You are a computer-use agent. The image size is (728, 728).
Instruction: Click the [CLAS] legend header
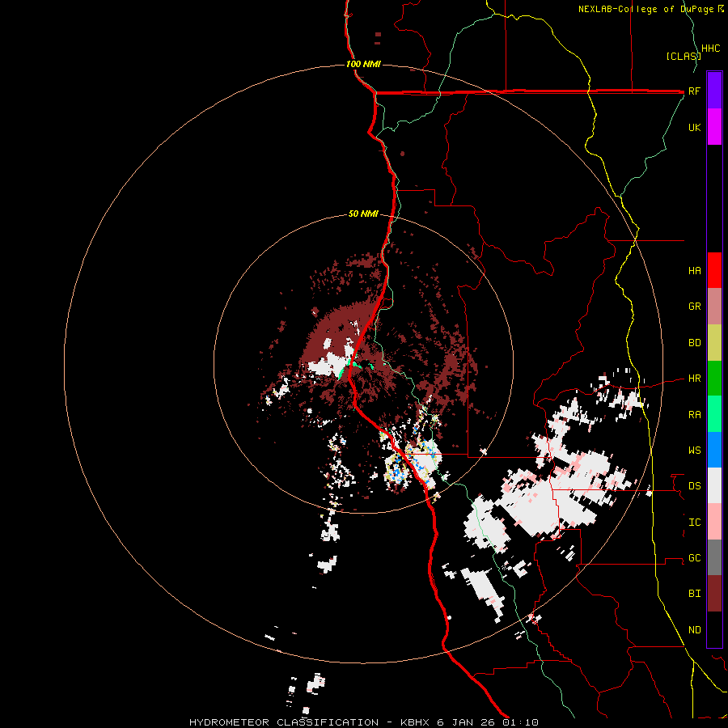pos(684,56)
